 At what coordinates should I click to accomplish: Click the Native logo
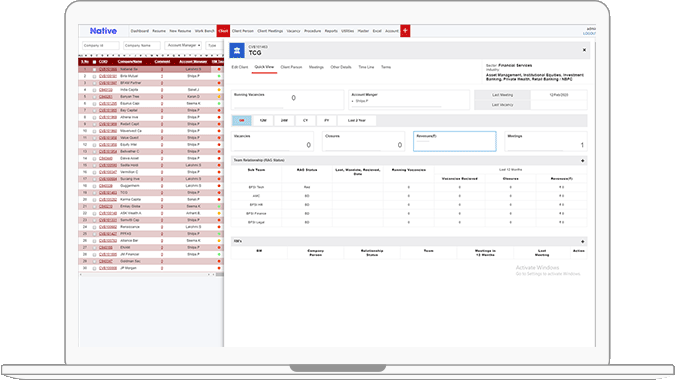(x=103, y=31)
